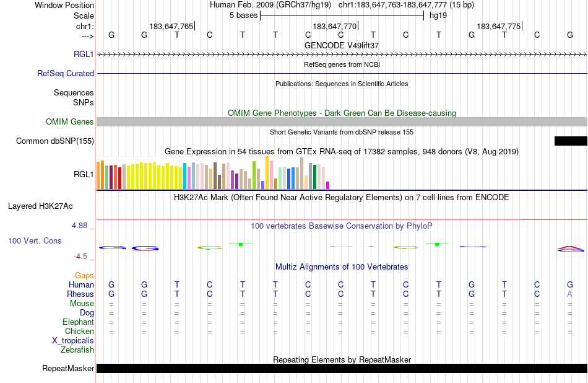This screenshot has height=383, width=588.
Task: Click the OMIM Genes track label
Action: [70, 121]
